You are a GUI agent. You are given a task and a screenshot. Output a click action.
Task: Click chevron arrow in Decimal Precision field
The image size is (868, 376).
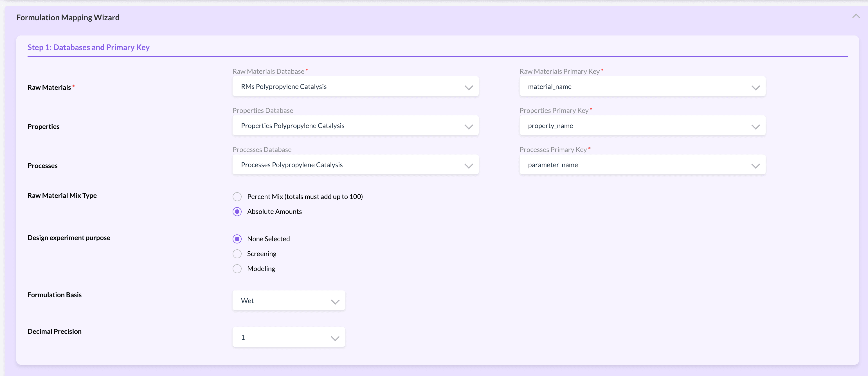[x=335, y=338]
